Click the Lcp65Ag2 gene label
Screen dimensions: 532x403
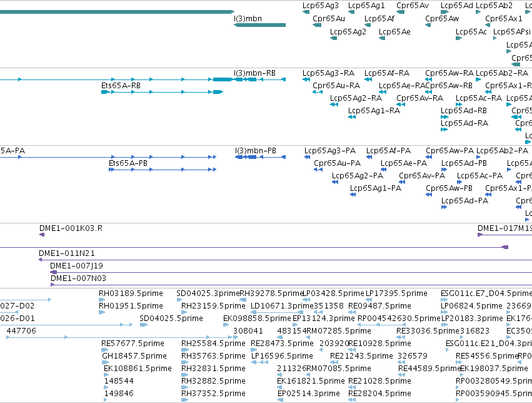(x=348, y=32)
